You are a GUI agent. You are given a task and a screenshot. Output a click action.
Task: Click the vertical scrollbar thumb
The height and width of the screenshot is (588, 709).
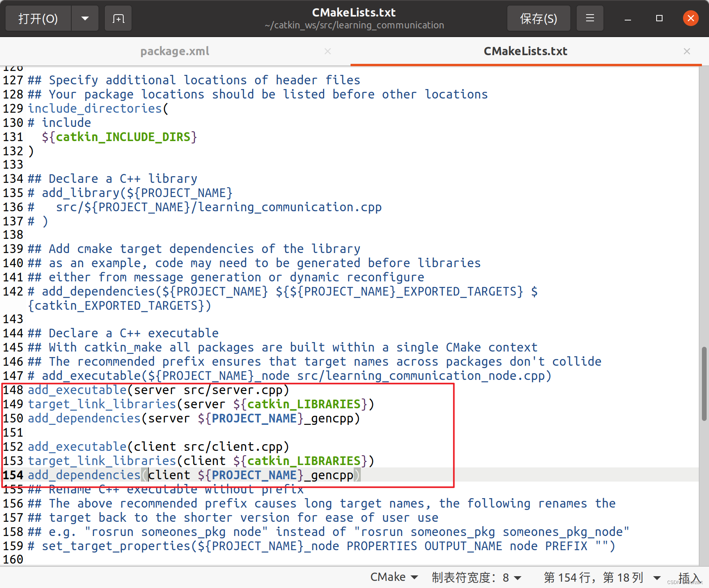coord(704,384)
